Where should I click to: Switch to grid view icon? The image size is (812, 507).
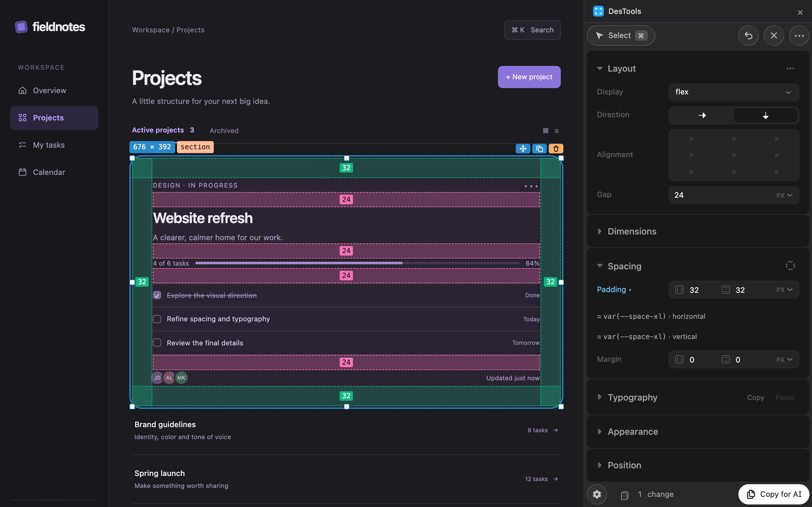[546, 131]
